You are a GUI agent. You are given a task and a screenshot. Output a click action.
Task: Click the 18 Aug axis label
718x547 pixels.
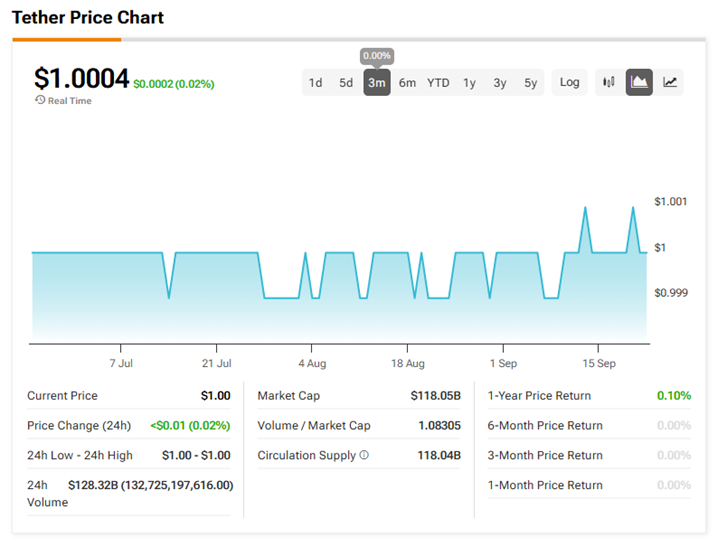408,363
